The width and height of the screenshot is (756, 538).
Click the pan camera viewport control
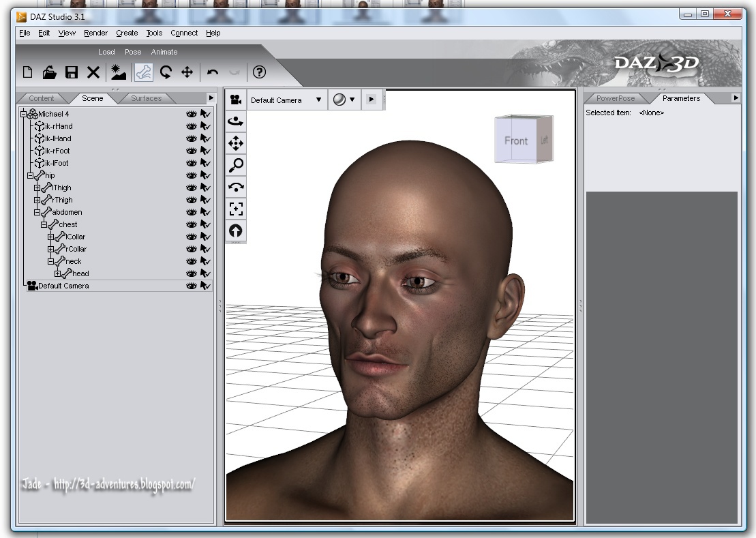pyautogui.click(x=236, y=143)
